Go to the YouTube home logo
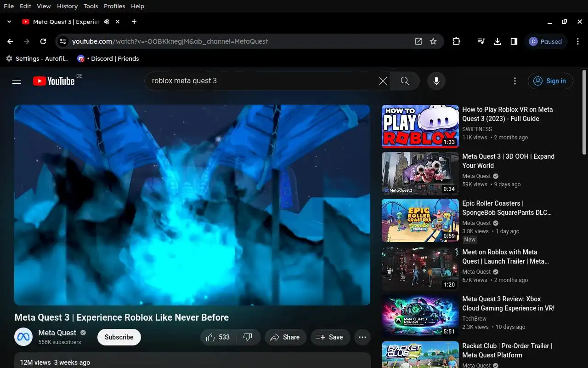588x368 pixels. click(x=54, y=81)
